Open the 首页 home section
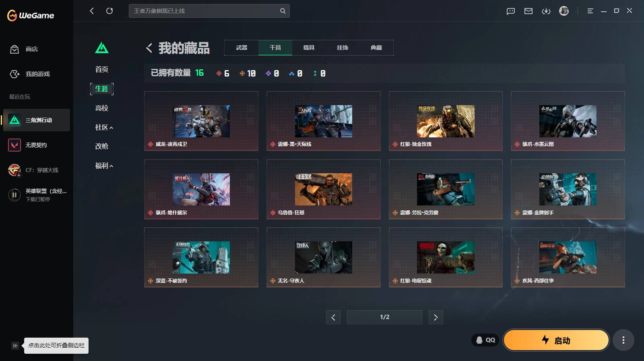Viewport: 644px width, 361px height. (102, 69)
